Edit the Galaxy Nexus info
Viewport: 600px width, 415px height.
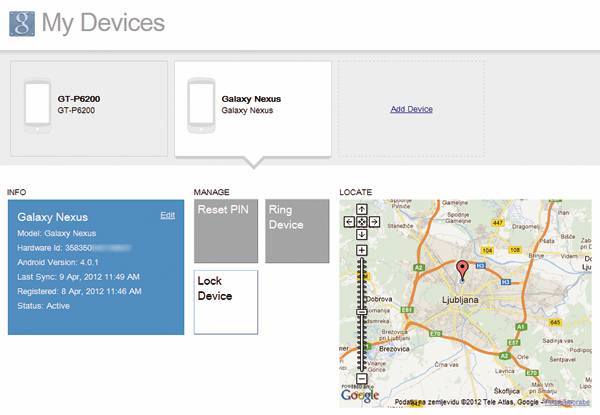tap(168, 215)
